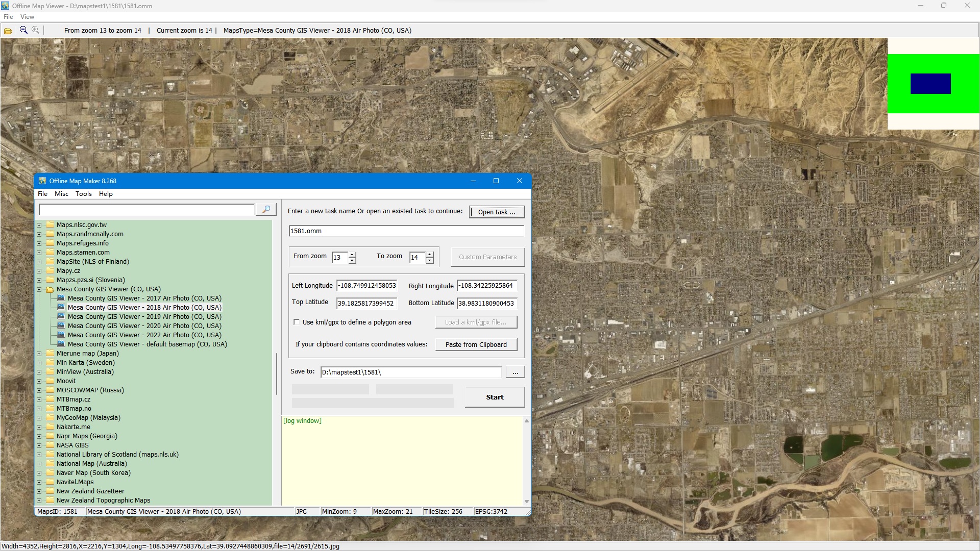
Task: Enable Use kml/gpx to define a polygon area
Action: coord(297,322)
